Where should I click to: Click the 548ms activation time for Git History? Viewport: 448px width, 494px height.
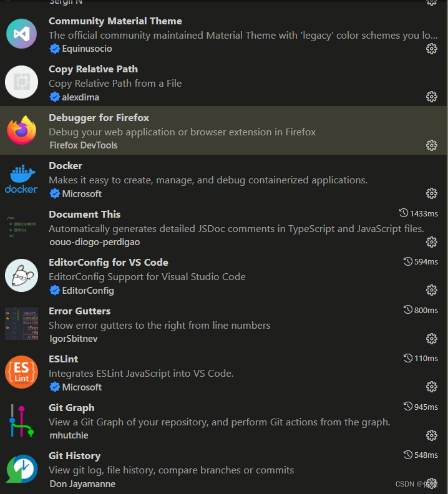(x=421, y=455)
